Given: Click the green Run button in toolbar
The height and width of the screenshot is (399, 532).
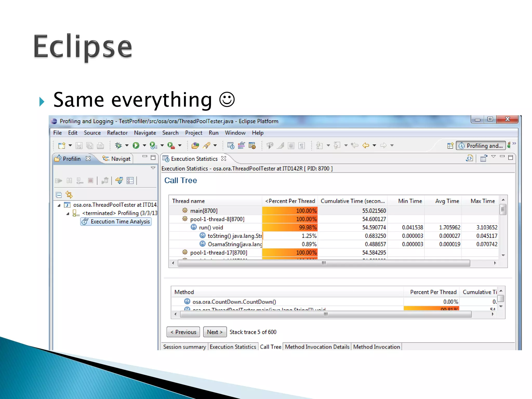Looking at the screenshot, I should [136, 145].
